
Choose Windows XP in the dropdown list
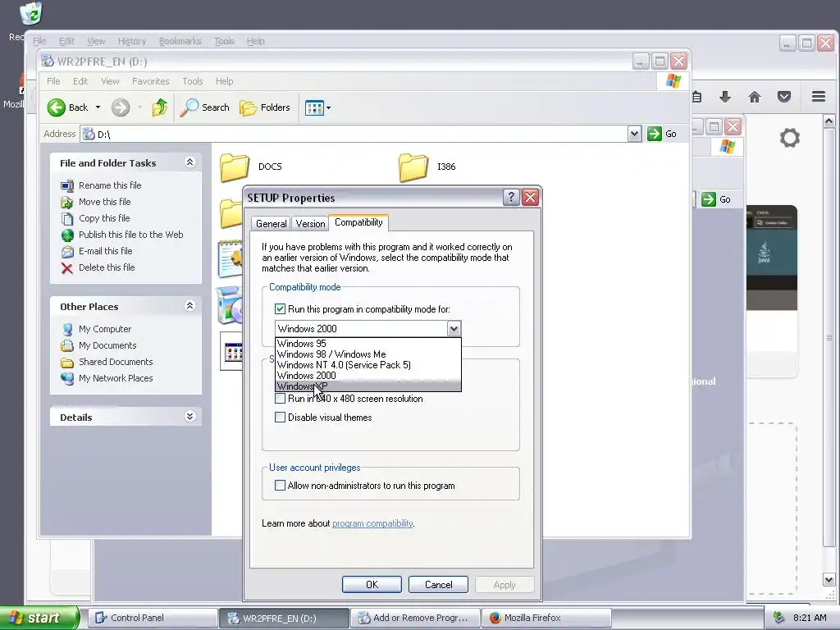(368, 386)
